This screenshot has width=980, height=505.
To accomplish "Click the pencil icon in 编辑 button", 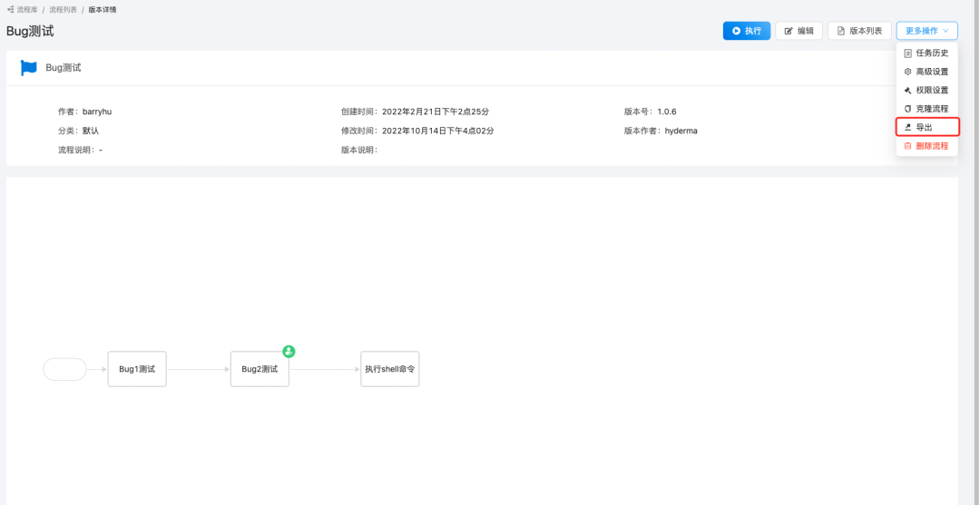I will coord(789,31).
